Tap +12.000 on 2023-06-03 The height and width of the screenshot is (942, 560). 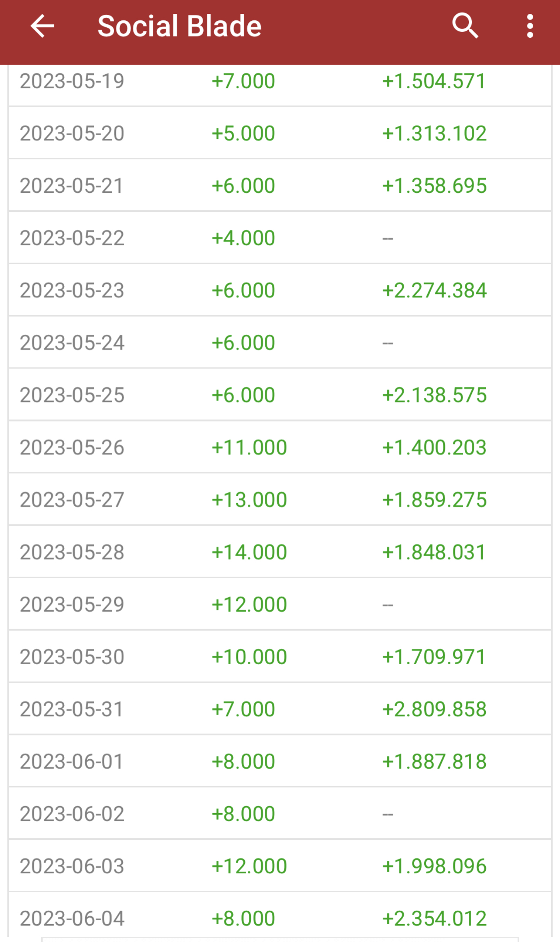249,866
